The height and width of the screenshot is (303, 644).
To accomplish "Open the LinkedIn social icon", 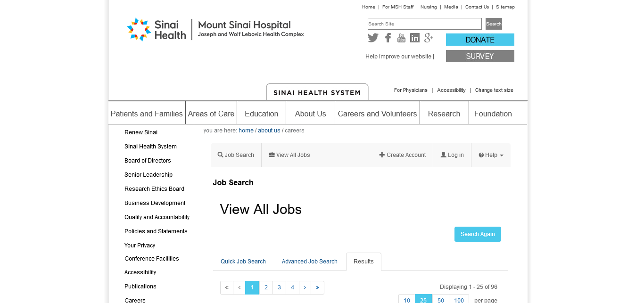I will coord(415,38).
